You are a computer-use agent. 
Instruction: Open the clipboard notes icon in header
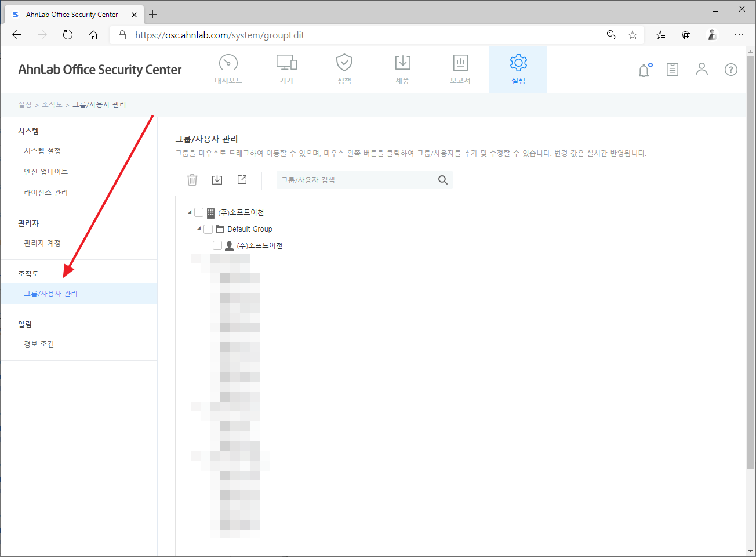tap(673, 70)
